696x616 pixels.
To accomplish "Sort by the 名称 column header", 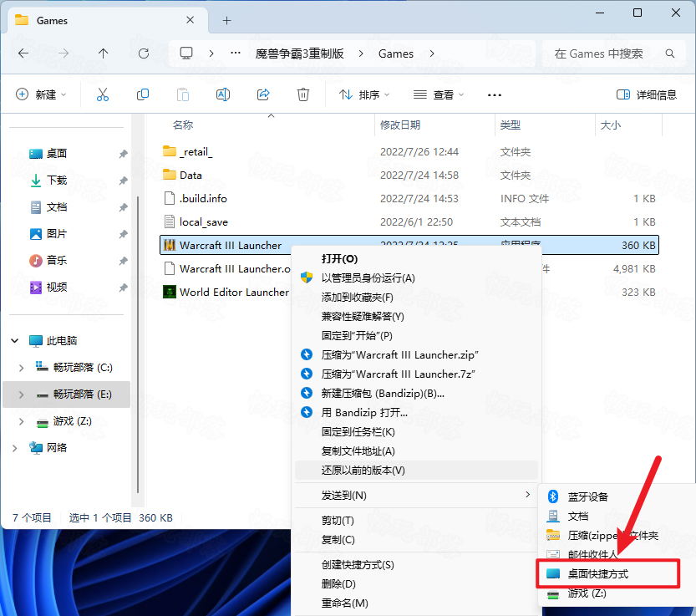I will tap(183, 125).
